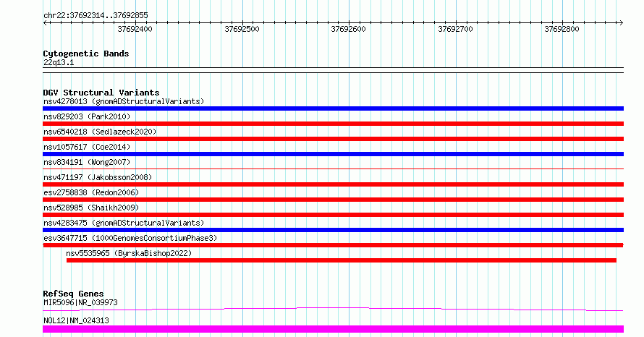Image resolution: width=644 pixels, height=337 pixels.
Task: Click the Cytogenetic Bands track title
Action: click(x=86, y=54)
